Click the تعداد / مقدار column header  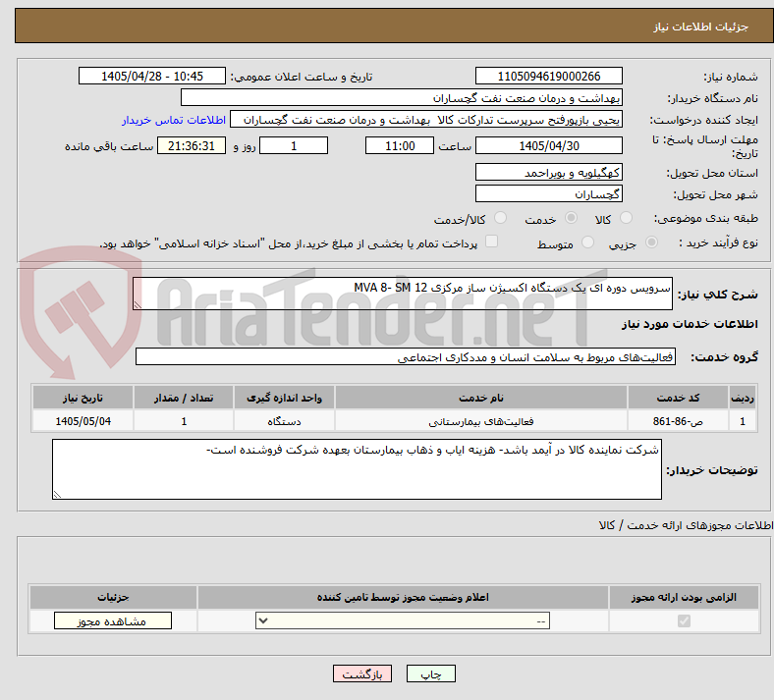point(184,398)
